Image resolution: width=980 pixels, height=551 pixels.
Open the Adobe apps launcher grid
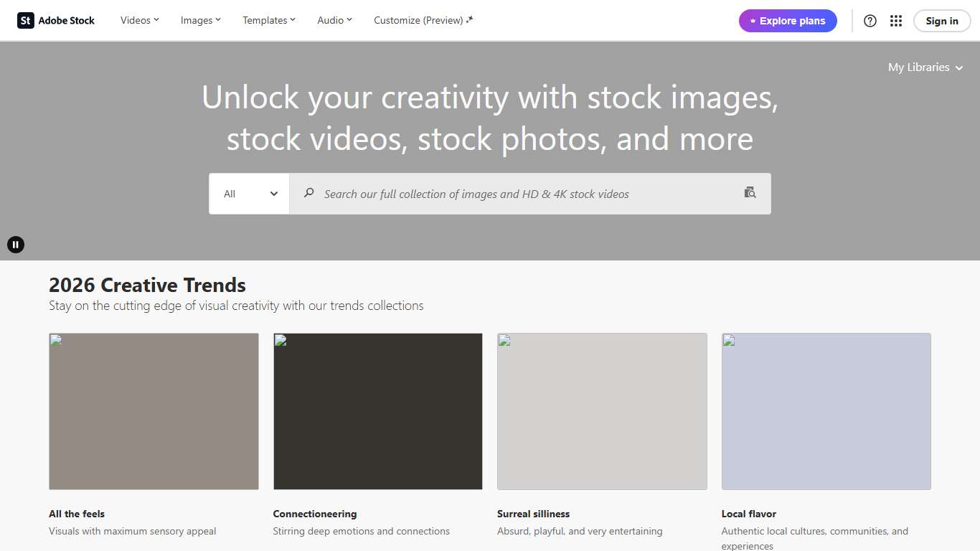pos(895,21)
